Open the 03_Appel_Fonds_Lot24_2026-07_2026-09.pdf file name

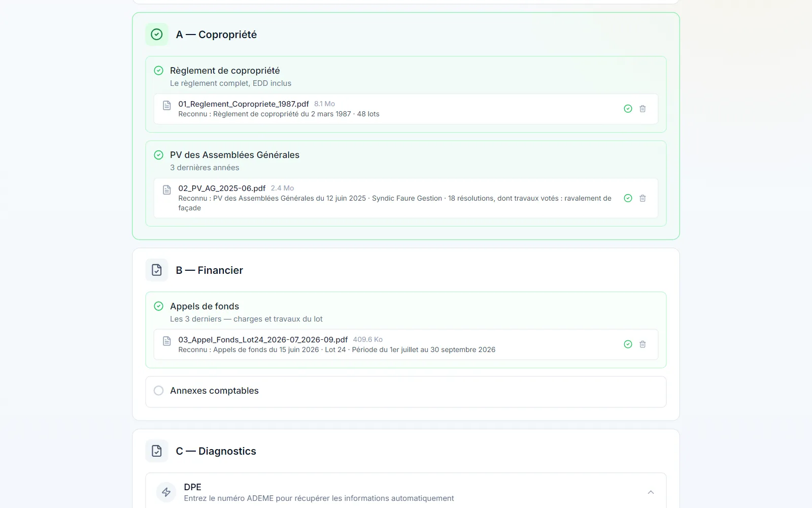pos(263,340)
